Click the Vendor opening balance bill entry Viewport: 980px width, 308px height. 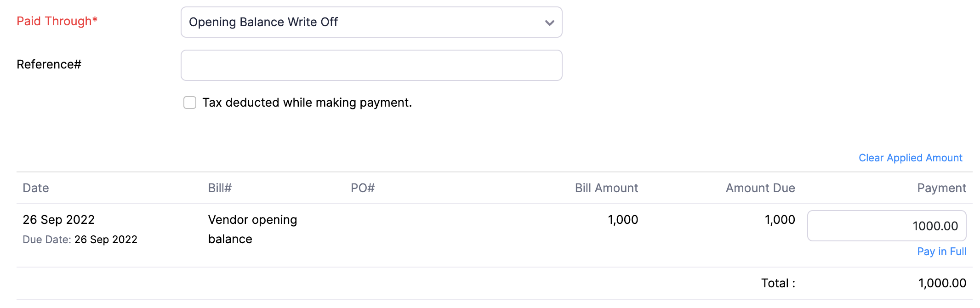click(x=252, y=229)
